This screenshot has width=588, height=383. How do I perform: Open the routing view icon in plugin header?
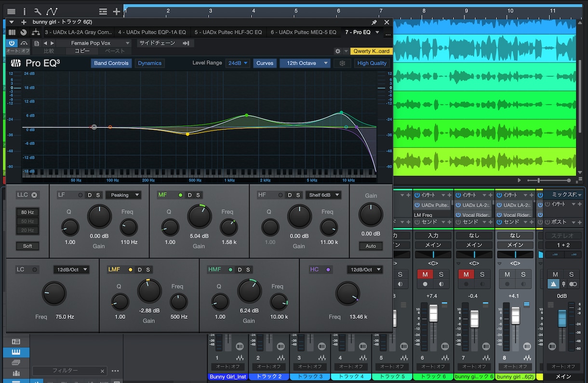35,32
